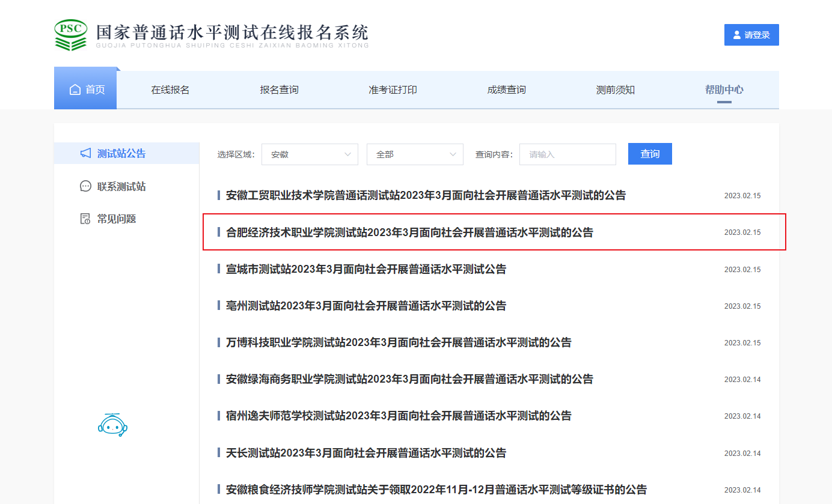832x504 pixels.
Task: Open the 在线报名 tab
Action: point(170,90)
